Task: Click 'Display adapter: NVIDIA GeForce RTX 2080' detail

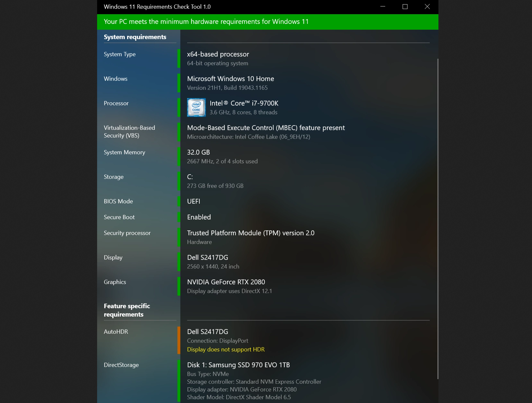Action: [x=242, y=389]
